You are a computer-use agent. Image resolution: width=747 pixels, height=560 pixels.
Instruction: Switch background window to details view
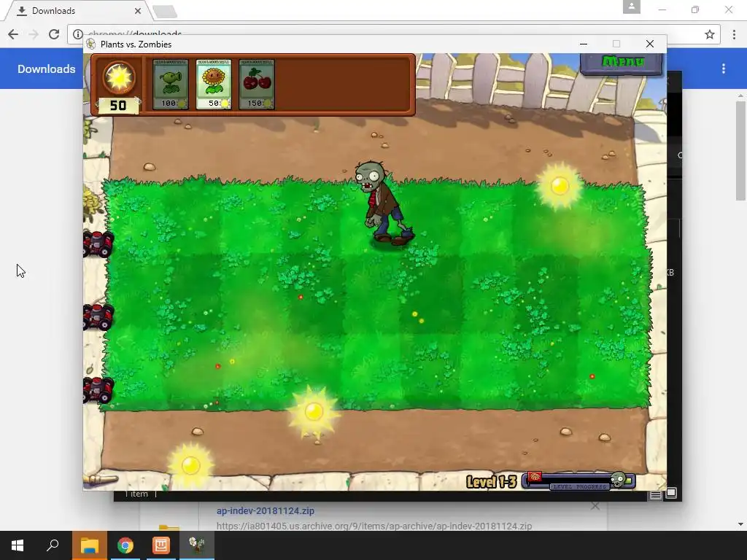coord(656,495)
